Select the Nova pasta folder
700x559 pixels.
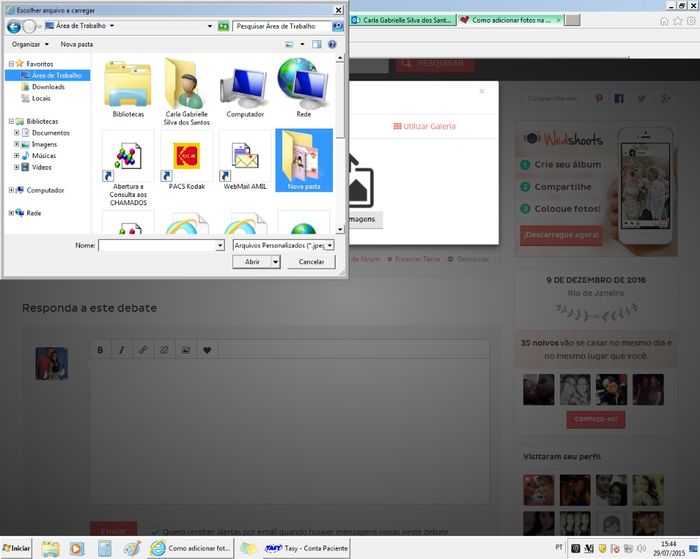pyautogui.click(x=304, y=161)
